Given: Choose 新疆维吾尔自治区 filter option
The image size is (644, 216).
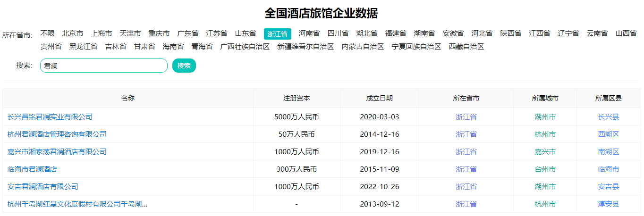Looking at the screenshot, I should (x=305, y=47).
